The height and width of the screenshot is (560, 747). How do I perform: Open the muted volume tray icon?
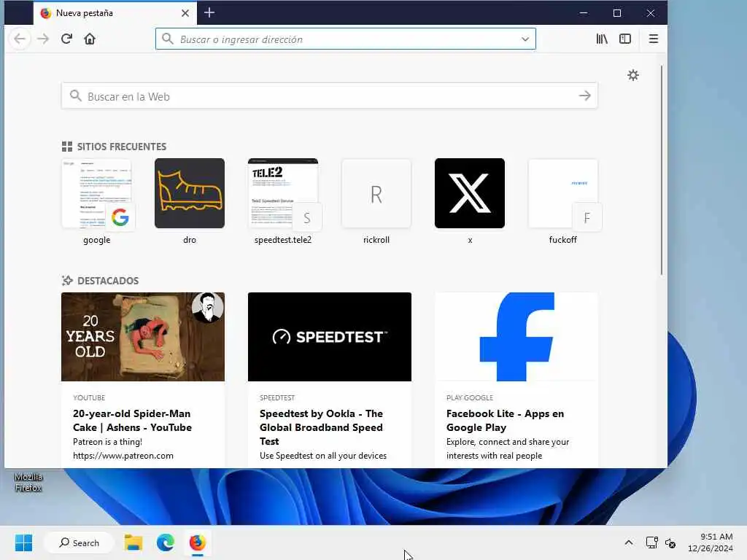pos(670,542)
